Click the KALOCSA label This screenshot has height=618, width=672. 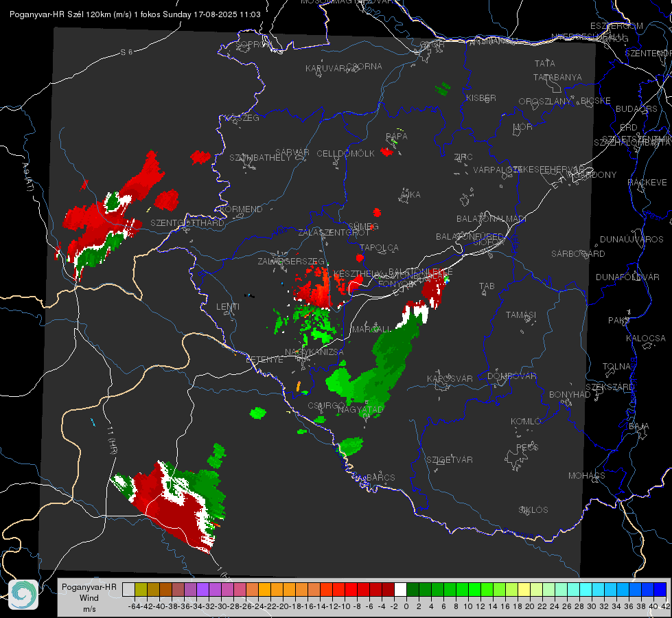click(x=646, y=339)
